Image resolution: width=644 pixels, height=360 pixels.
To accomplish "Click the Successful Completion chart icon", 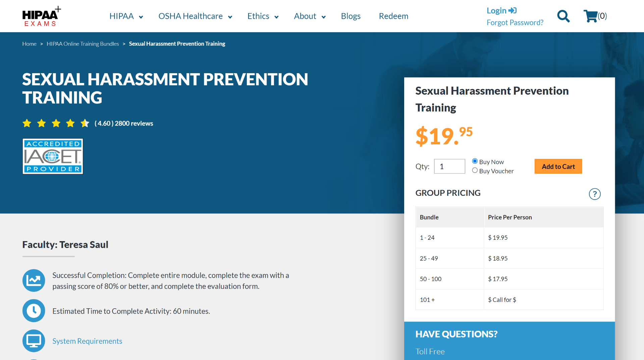I will point(34,280).
